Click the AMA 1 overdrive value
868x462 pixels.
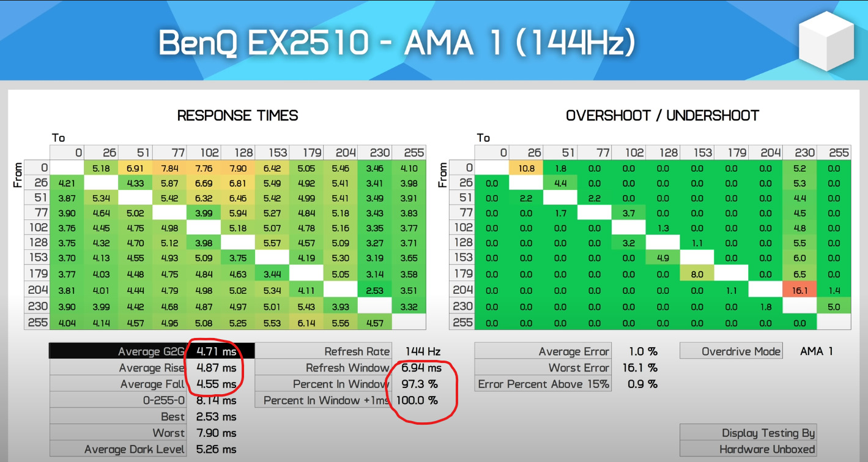click(x=817, y=351)
